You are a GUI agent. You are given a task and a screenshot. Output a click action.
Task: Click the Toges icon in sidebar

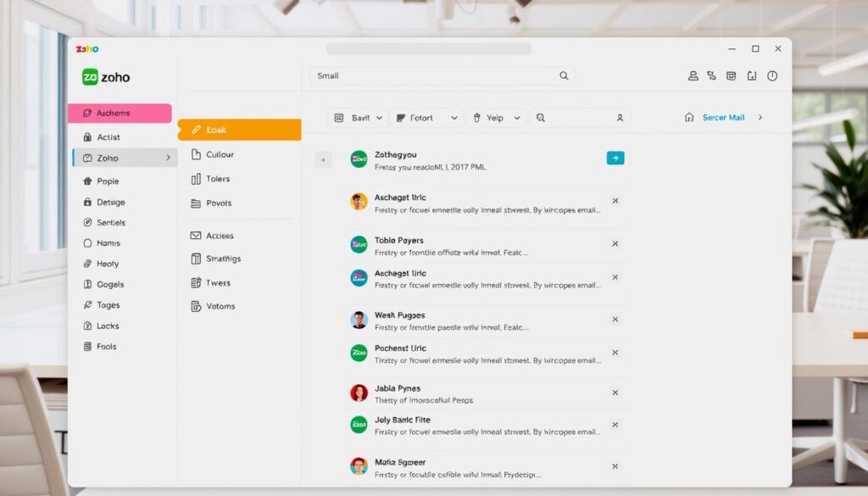(87, 305)
